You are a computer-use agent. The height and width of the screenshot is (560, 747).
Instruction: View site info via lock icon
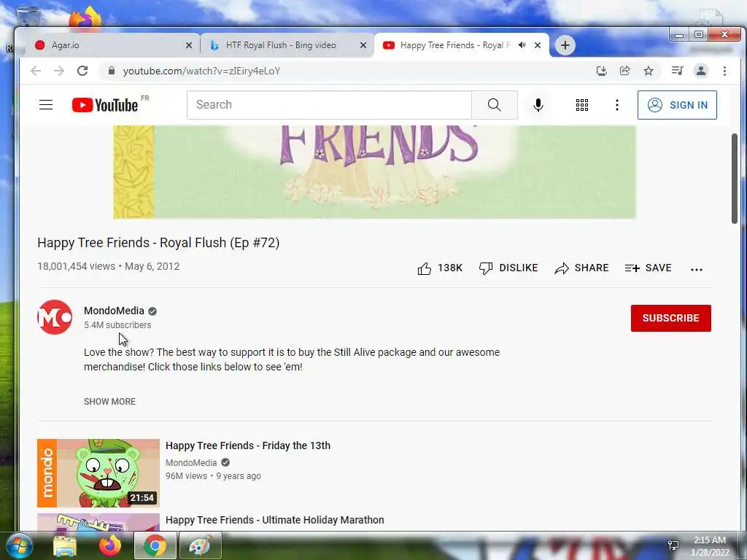(x=112, y=71)
